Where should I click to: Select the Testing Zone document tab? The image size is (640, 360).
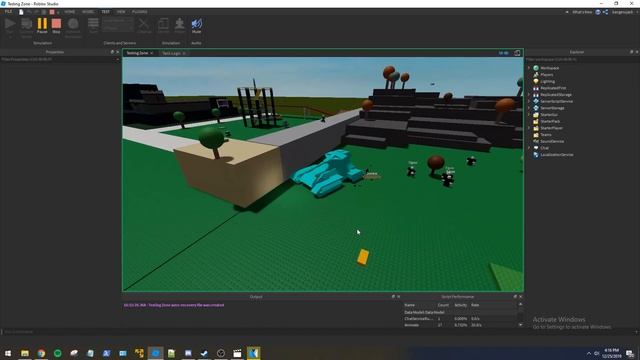(x=137, y=53)
